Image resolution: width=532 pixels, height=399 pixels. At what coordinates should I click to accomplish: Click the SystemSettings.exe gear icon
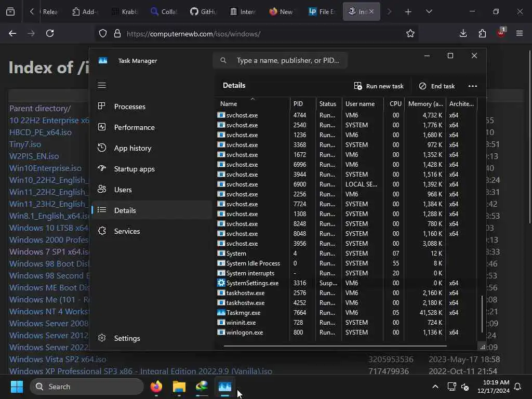click(221, 283)
